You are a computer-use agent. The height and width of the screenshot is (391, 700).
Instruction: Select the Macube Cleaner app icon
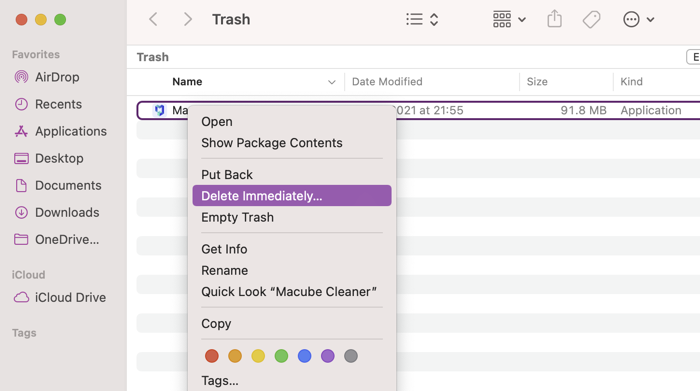point(159,110)
